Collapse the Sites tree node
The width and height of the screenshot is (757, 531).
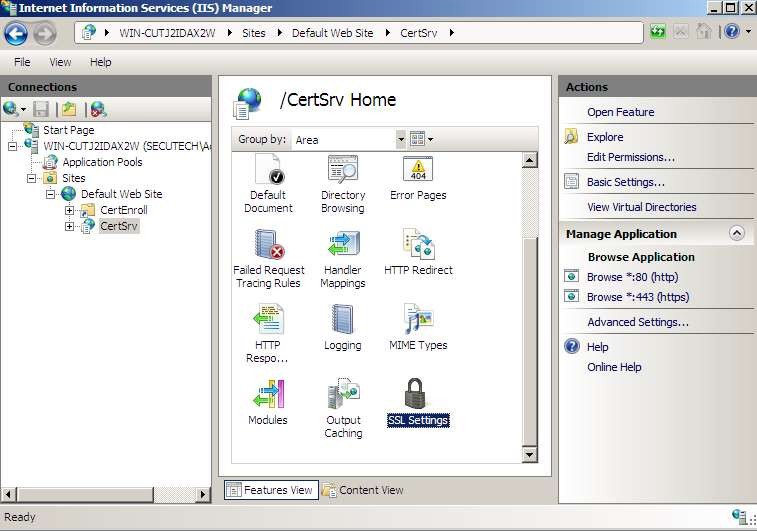pyautogui.click(x=31, y=178)
